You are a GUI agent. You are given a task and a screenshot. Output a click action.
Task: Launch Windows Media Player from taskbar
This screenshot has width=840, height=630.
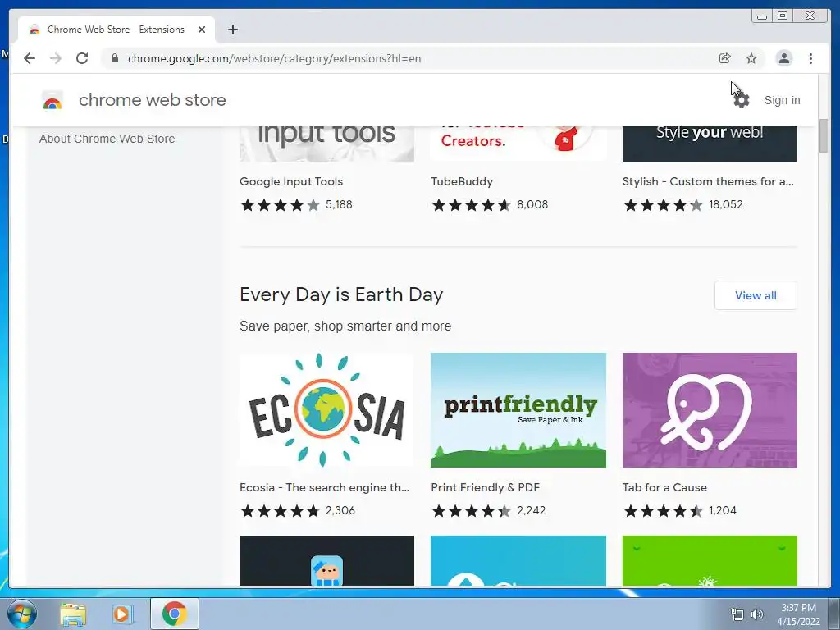tap(122, 614)
